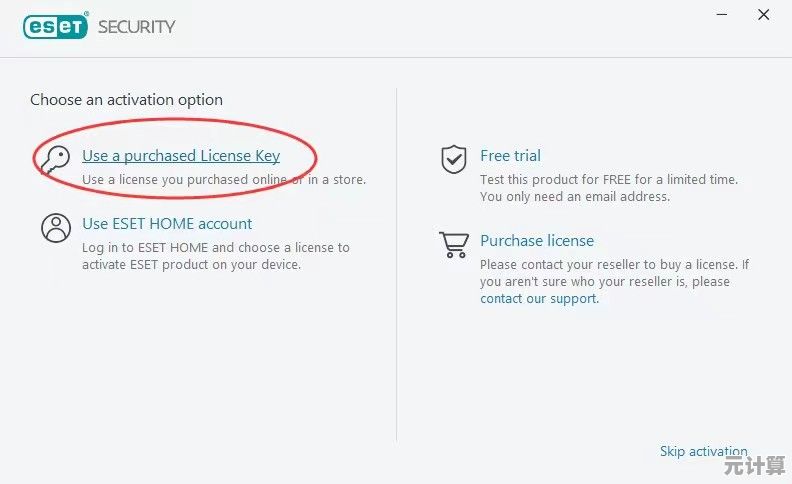Screen dimensions: 792x484
Task: Click the purchased online or store description
Action: click(223, 180)
